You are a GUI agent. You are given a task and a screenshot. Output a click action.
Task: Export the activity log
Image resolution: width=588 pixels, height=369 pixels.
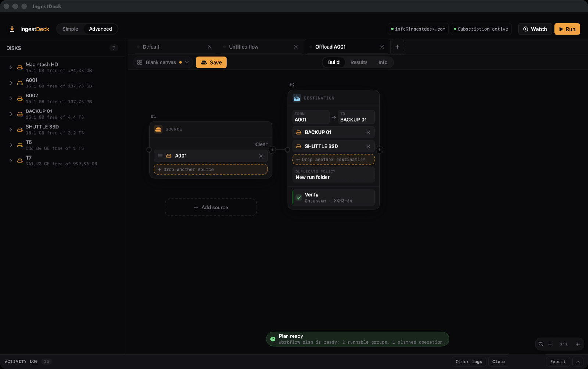click(x=558, y=362)
